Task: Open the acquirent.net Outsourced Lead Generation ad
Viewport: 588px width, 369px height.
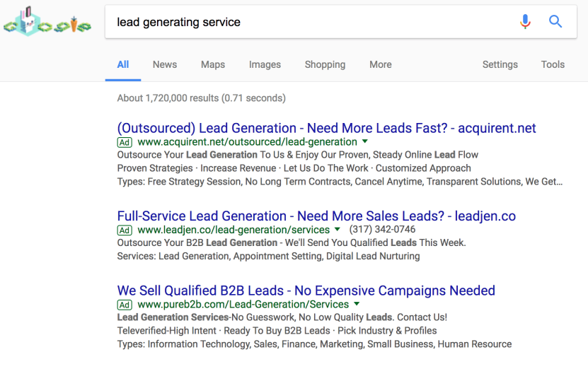Action: point(326,128)
